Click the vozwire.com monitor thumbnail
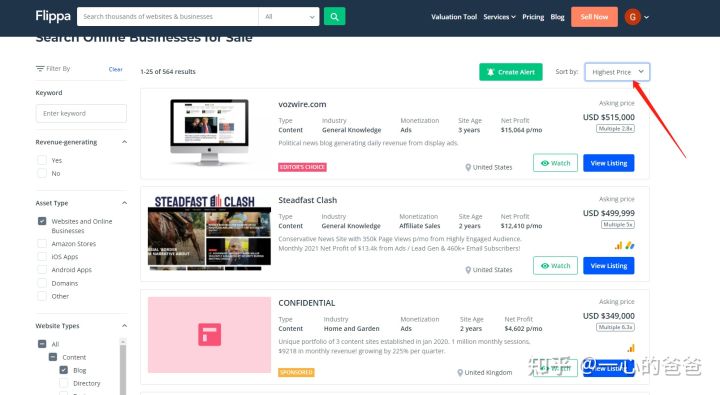 [x=209, y=132]
